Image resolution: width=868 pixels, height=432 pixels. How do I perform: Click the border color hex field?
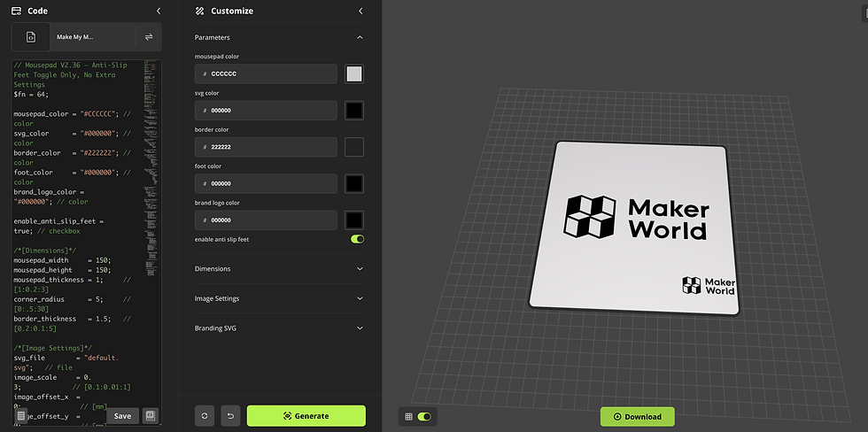click(266, 147)
